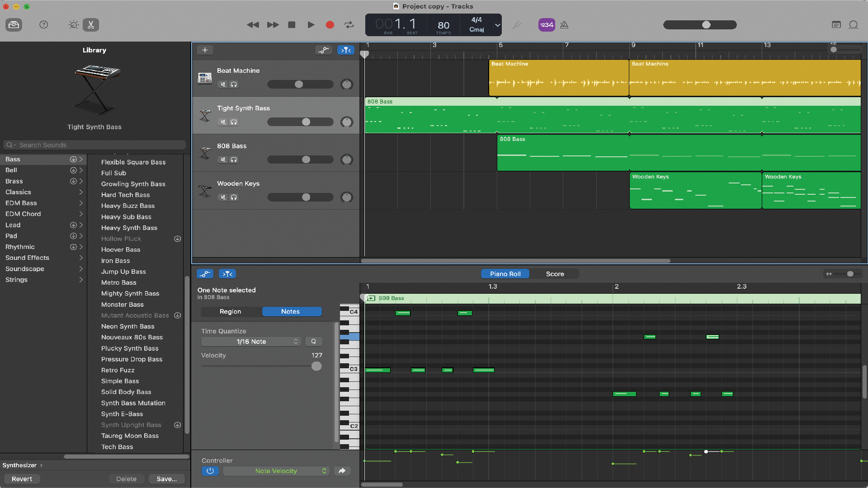The image size is (868, 488).
Task: Click Beat Machine track volume slider
Action: [x=300, y=84]
